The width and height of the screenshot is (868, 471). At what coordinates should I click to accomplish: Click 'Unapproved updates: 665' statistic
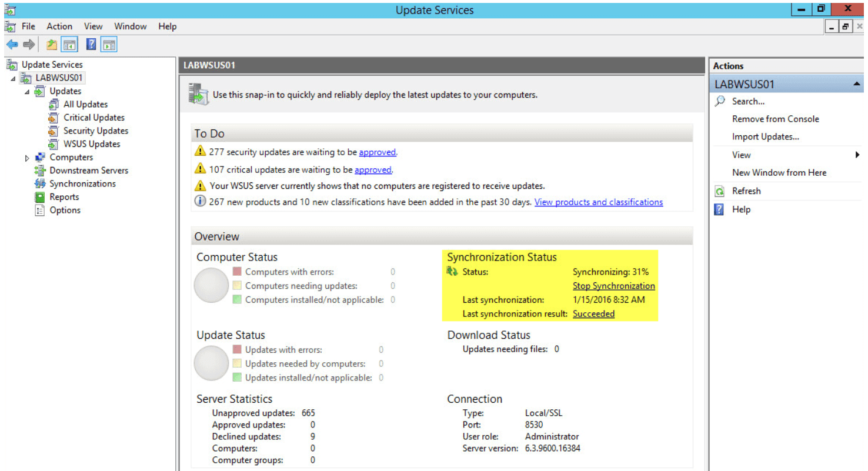coord(263,413)
